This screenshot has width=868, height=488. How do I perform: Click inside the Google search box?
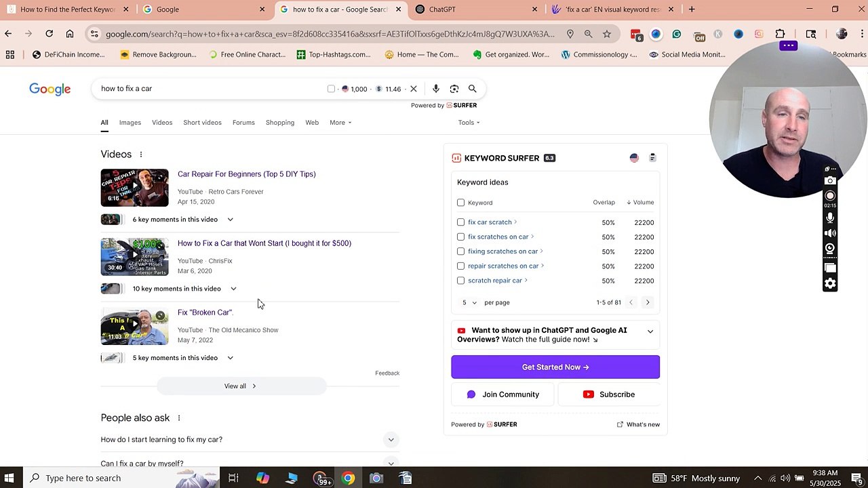(210, 89)
